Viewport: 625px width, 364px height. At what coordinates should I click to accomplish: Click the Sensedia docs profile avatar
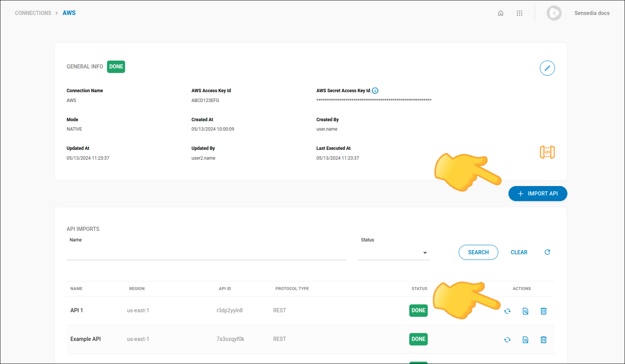pos(554,13)
